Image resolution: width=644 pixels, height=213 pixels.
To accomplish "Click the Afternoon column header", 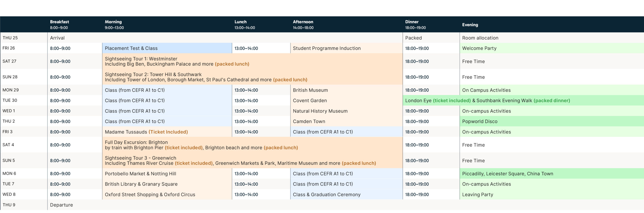I will [303, 24].
